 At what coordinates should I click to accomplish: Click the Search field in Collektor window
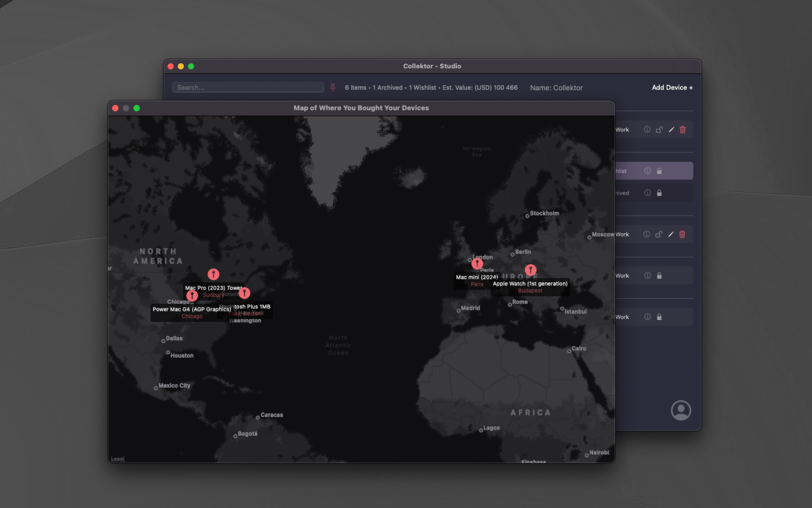pyautogui.click(x=248, y=87)
